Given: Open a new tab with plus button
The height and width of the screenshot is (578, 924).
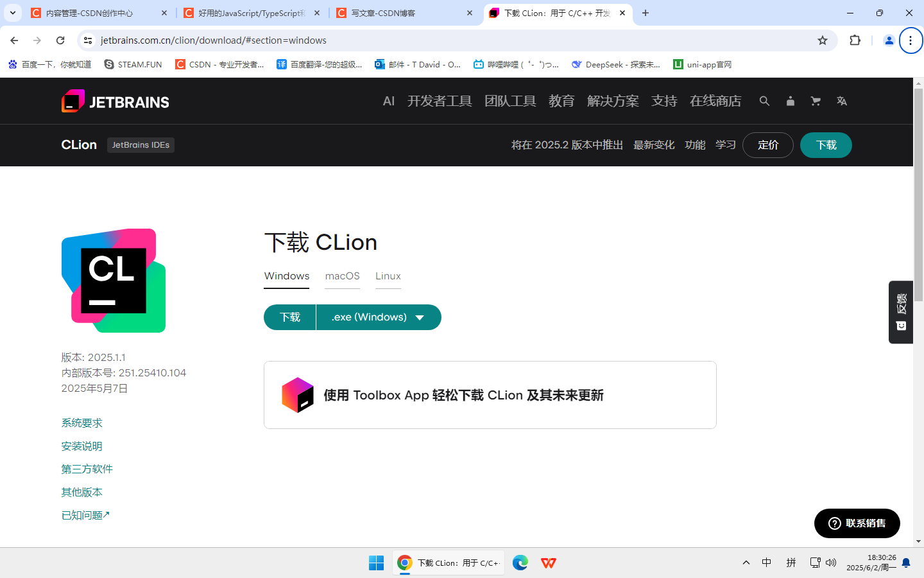Looking at the screenshot, I should click(646, 13).
